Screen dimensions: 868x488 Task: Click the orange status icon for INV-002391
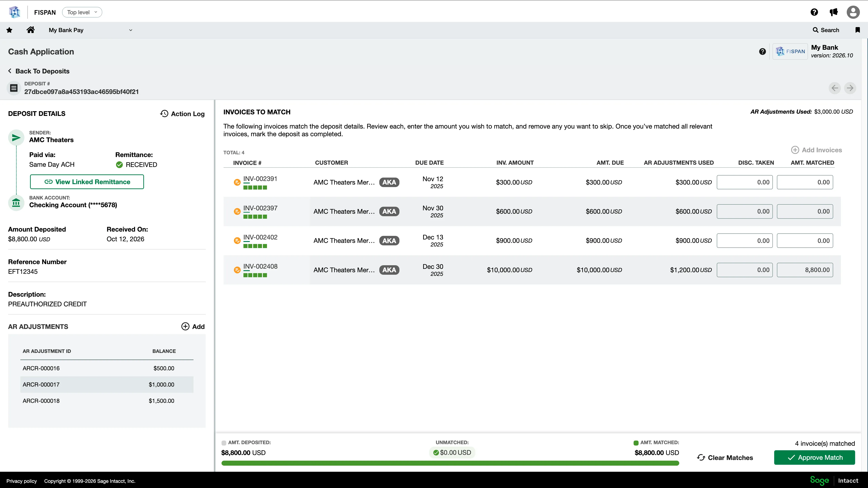click(x=237, y=182)
